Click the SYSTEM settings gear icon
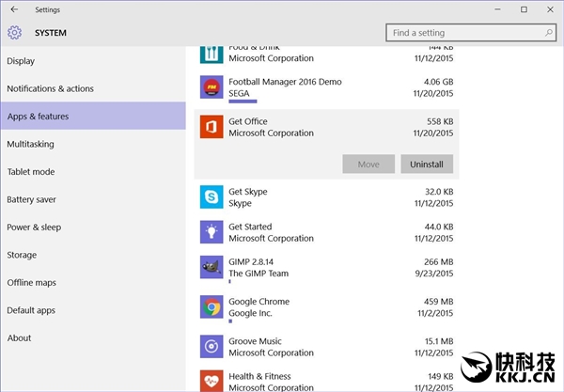This screenshot has height=392, width=564. click(14, 33)
